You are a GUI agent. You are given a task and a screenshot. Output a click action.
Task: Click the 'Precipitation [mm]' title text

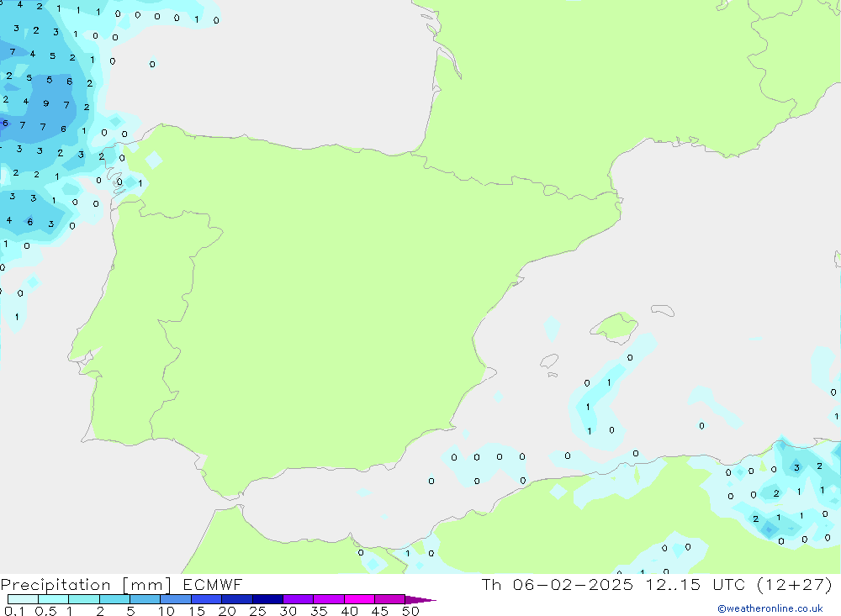(86, 585)
